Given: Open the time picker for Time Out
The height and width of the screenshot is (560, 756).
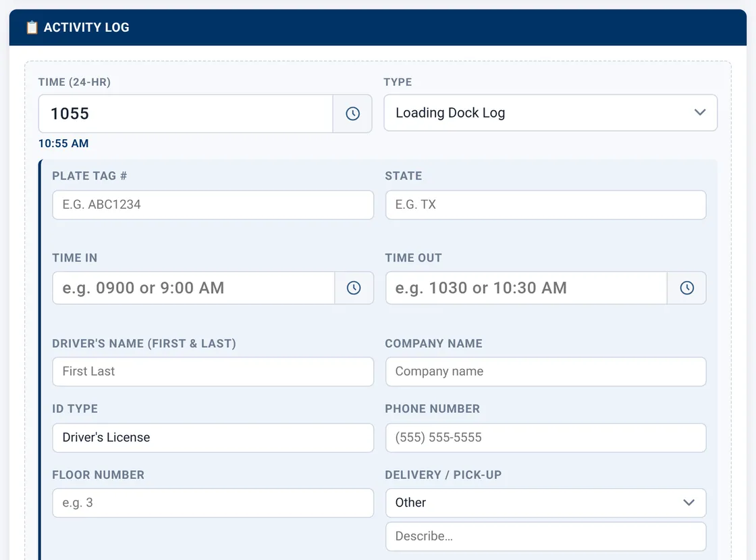Looking at the screenshot, I should (x=686, y=288).
